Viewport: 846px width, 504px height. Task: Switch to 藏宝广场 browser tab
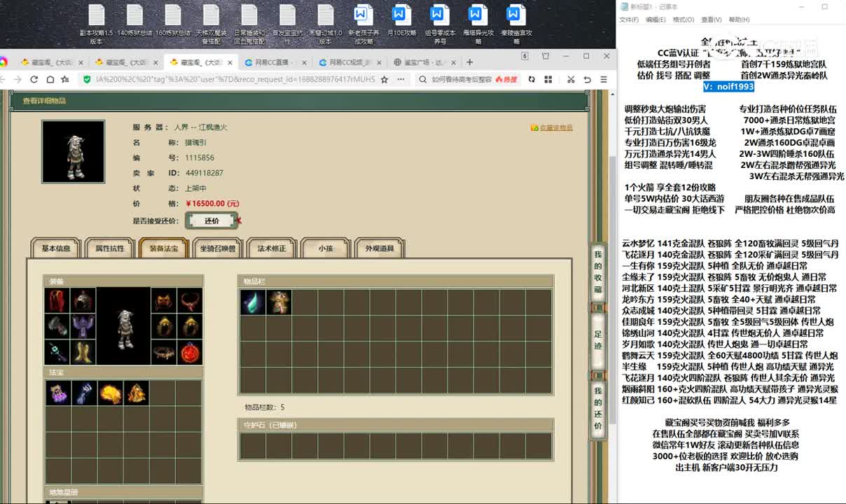click(x=424, y=62)
